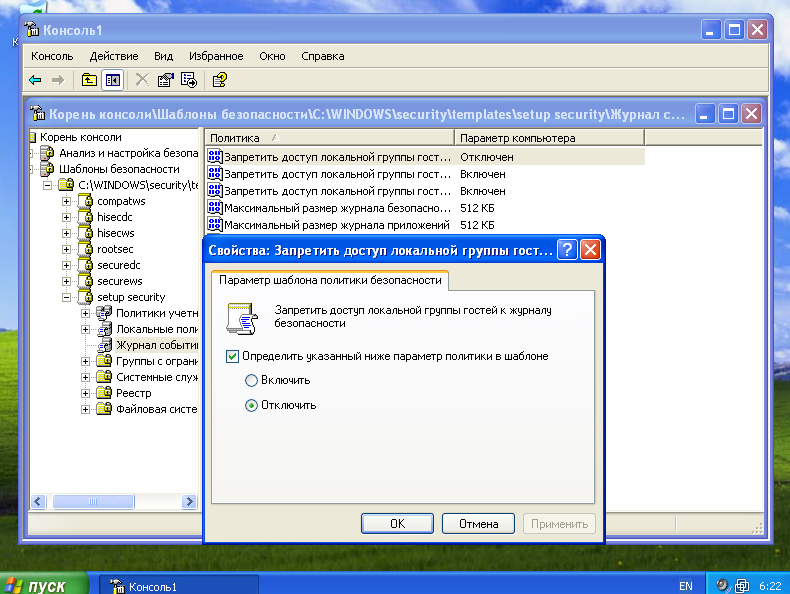This screenshot has width=790, height=594.
Task: Click the Политики учетн... node icon
Action: (104, 313)
